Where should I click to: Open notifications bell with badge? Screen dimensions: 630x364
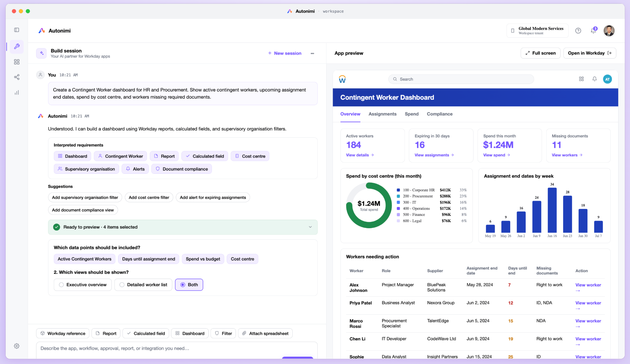pyautogui.click(x=594, y=30)
